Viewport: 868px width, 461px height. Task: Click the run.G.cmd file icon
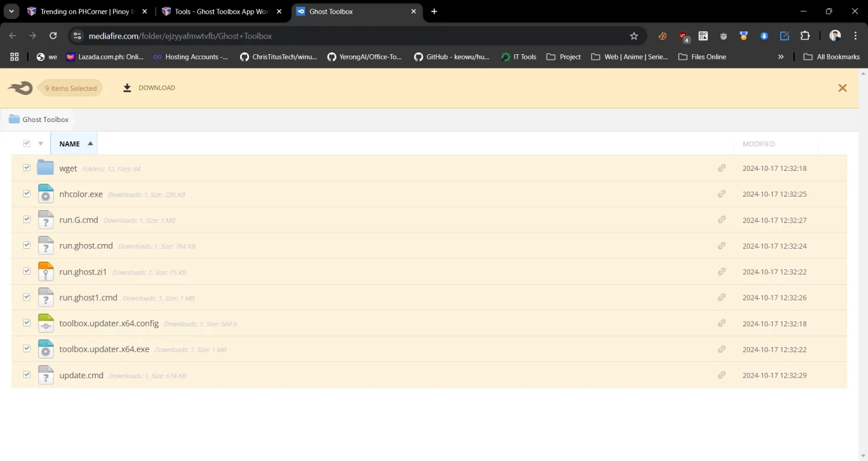[x=45, y=220]
